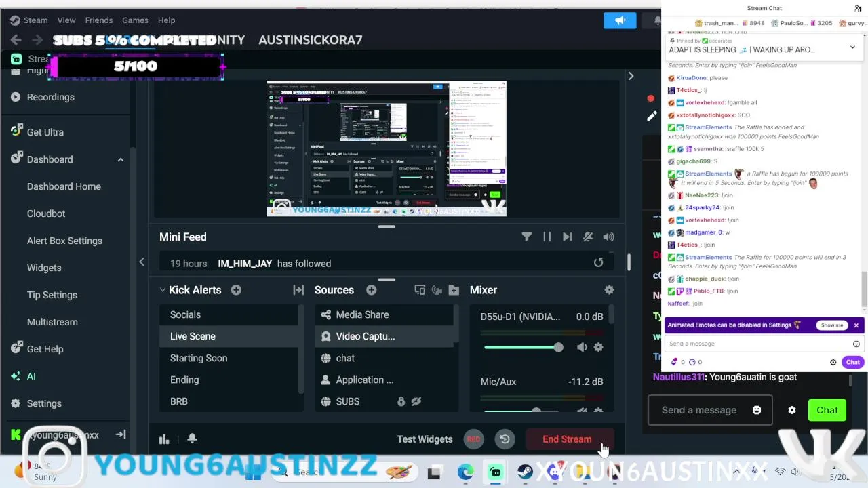Screen dimensions: 868x488
Task: Type in the dark Send a message field
Action: 710,410
